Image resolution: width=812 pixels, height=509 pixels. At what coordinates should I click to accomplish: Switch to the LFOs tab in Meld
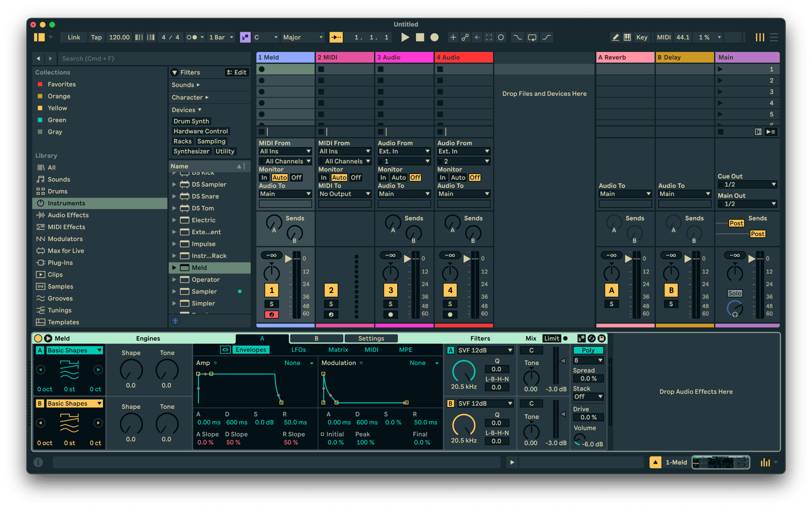(x=299, y=349)
